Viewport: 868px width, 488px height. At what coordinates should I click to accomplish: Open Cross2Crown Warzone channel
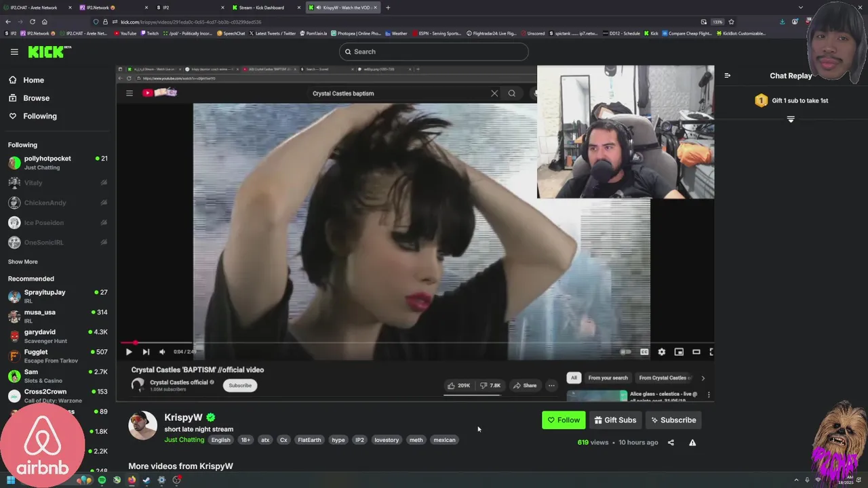click(58, 396)
